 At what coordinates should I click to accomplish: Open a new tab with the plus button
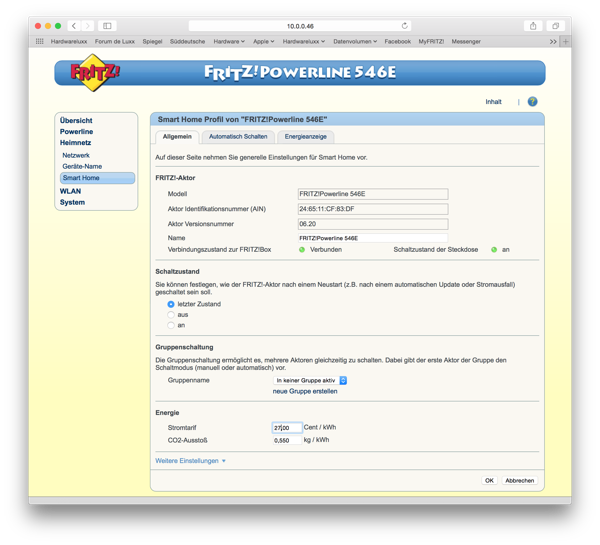coord(566,41)
